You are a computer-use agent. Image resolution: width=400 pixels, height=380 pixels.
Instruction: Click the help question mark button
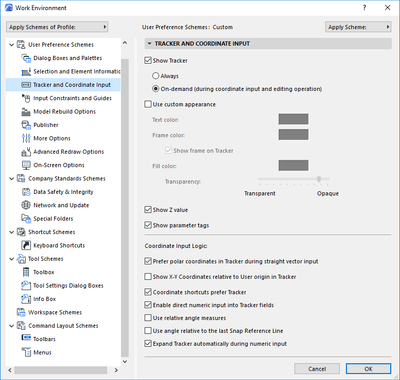364,8
